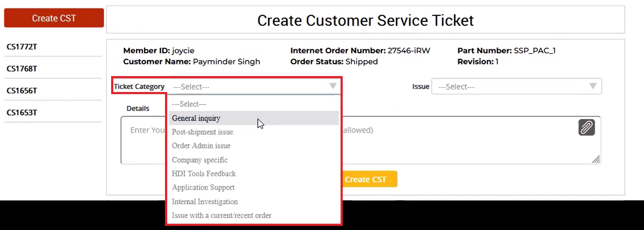This screenshot has height=230, width=644.
Task: Open ticket CS1656T in the sidebar
Action: [x=22, y=91]
